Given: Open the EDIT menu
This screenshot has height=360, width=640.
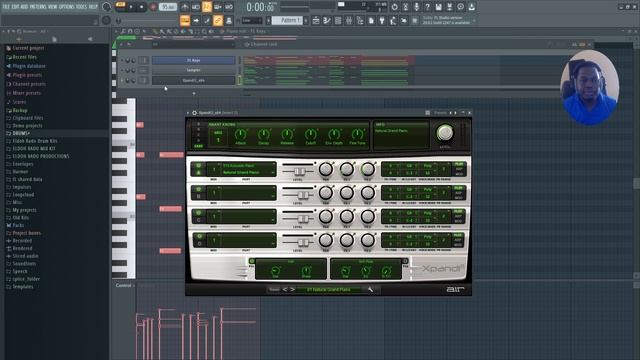Looking at the screenshot, I should coord(16,7).
